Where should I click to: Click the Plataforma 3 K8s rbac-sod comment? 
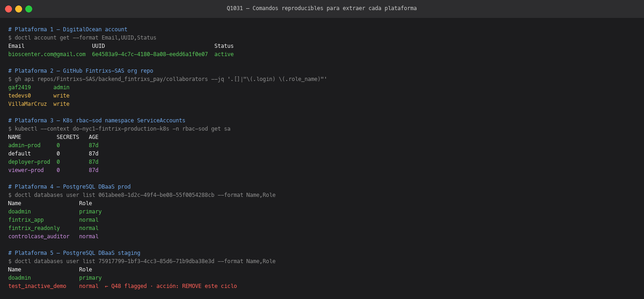point(97,121)
